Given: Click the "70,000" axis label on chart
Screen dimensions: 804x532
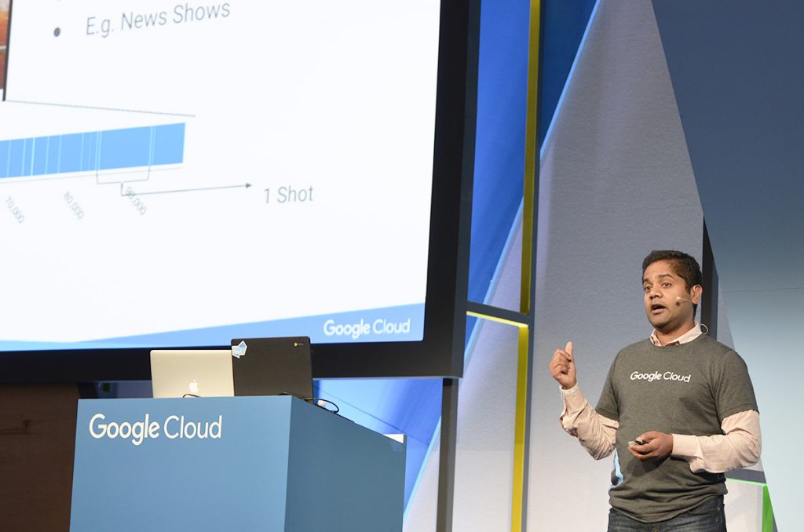Looking at the screenshot, I should (x=14, y=210).
